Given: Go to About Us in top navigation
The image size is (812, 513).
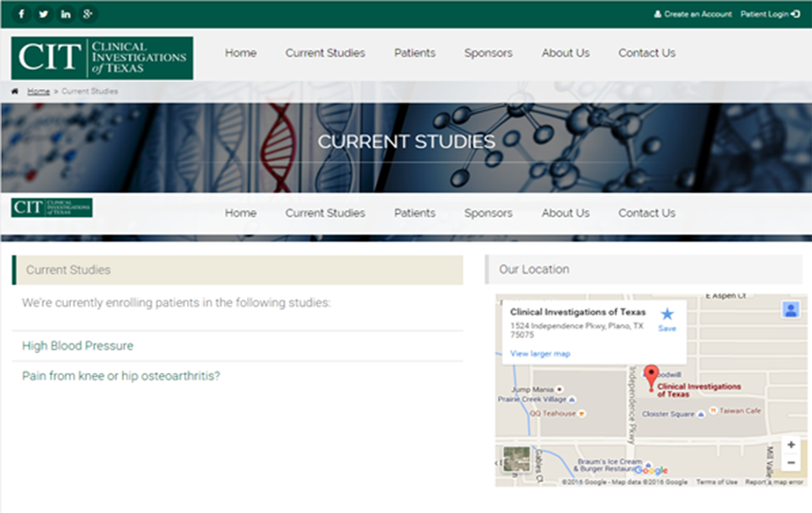Looking at the screenshot, I should click(565, 53).
